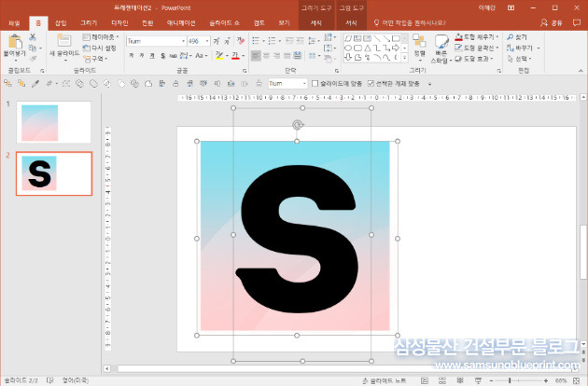Image resolution: width=588 pixels, height=386 pixels.
Task: Click the Increase Font Size icon
Action: [x=217, y=41]
